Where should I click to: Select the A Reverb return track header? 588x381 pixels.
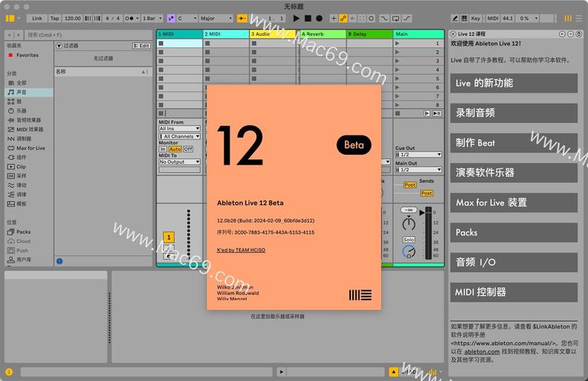[323, 34]
